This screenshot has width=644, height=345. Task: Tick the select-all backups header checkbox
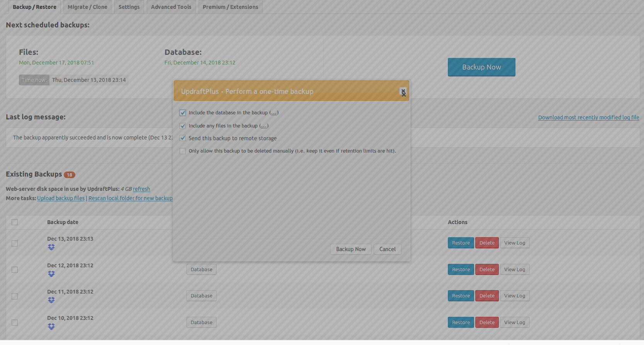tap(15, 222)
